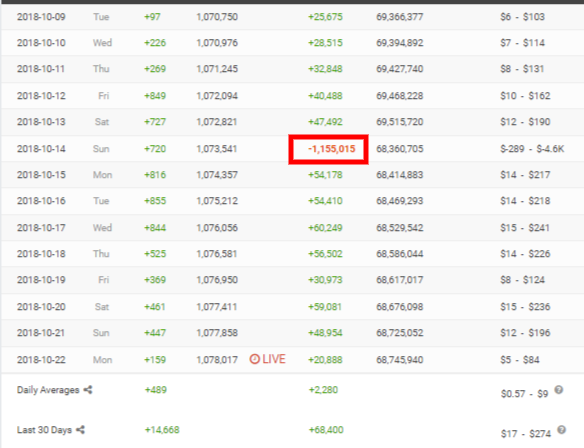The image size is (584, 448).
Task: Click total subscribers 1,078,017
Action: pos(217,360)
